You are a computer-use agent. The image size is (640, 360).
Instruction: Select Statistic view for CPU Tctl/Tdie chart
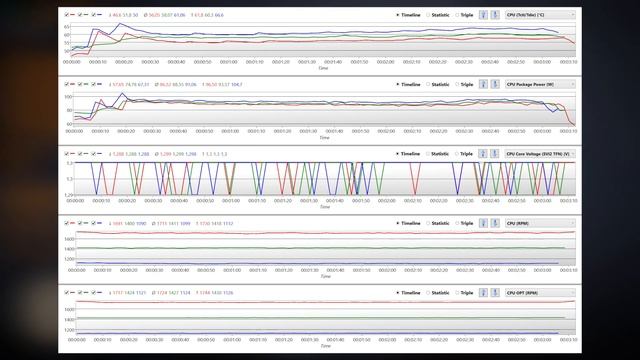pos(438,15)
